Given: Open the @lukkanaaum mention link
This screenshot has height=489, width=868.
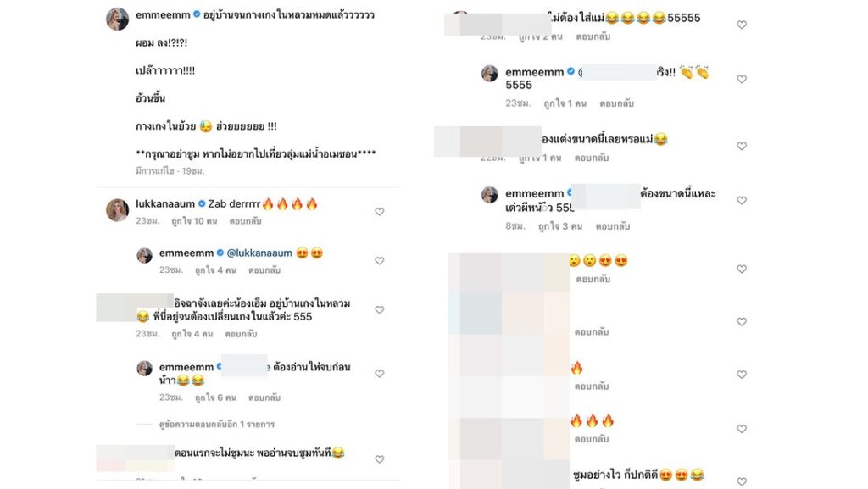Looking at the screenshot, I should pyautogui.click(x=259, y=253).
